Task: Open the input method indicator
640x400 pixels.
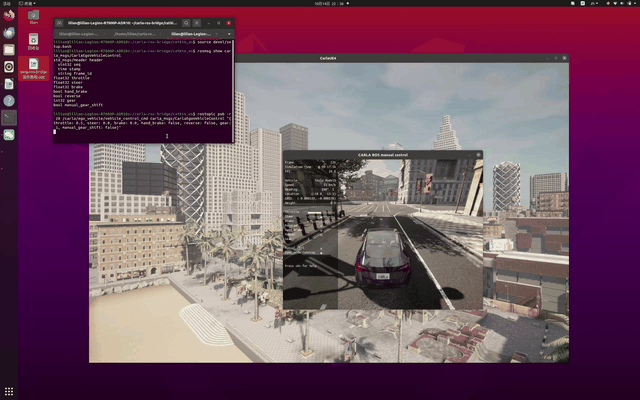Action: tap(594, 3)
